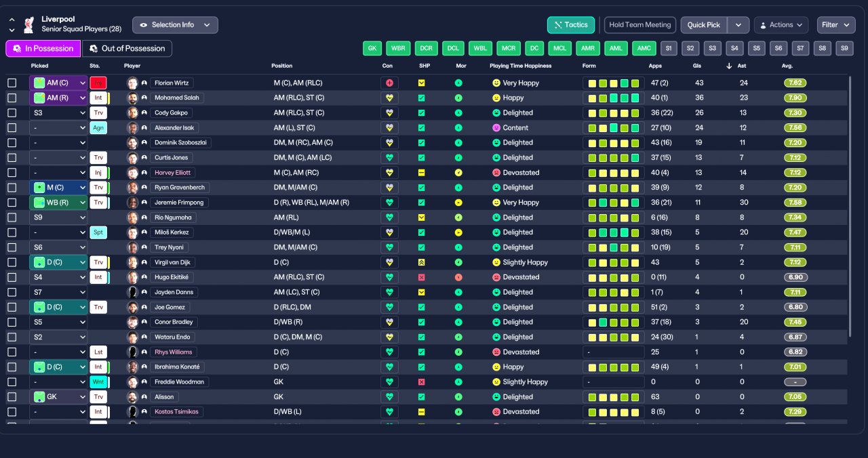This screenshot has width=868, height=458.
Task: Tick the checkbox for Ryan Gravenberch
Action: tap(12, 188)
